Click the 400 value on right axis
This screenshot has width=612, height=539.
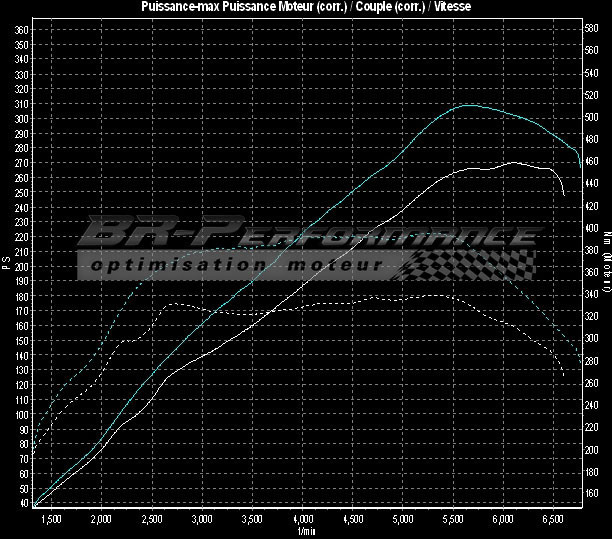point(591,229)
